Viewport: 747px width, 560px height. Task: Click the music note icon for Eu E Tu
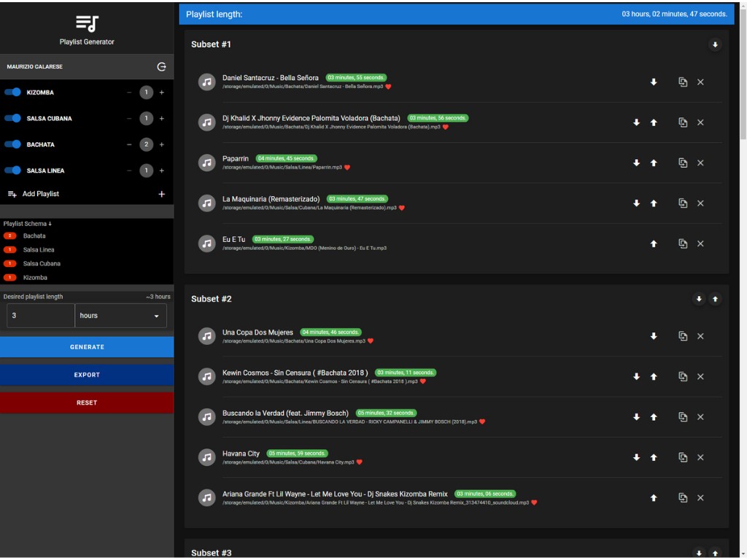tap(206, 244)
